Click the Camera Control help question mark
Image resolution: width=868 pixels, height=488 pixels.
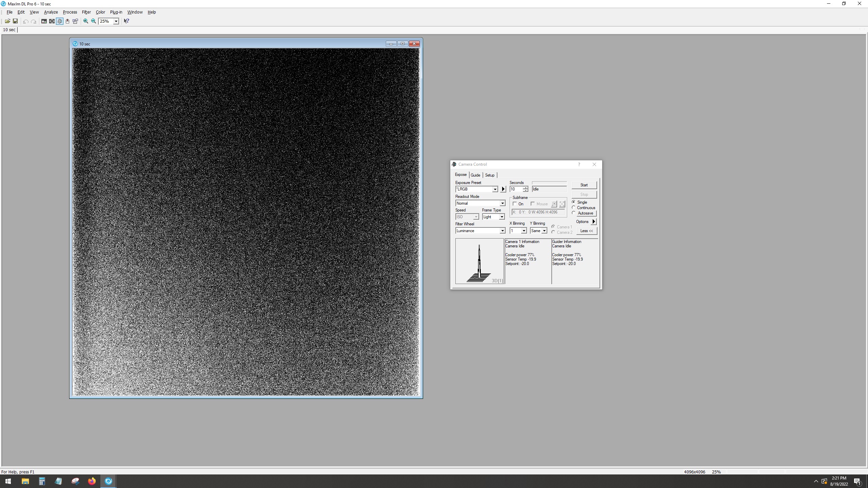coord(579,164)
